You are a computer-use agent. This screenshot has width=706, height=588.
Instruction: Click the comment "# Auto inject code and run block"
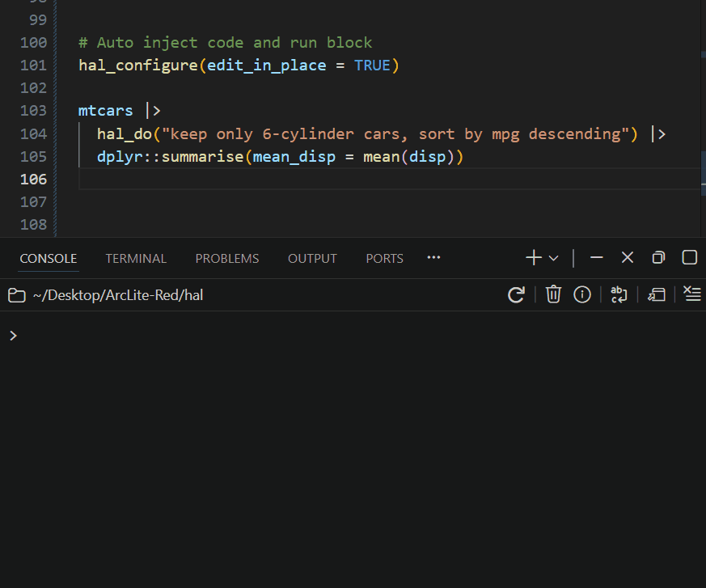pos(226,43)
